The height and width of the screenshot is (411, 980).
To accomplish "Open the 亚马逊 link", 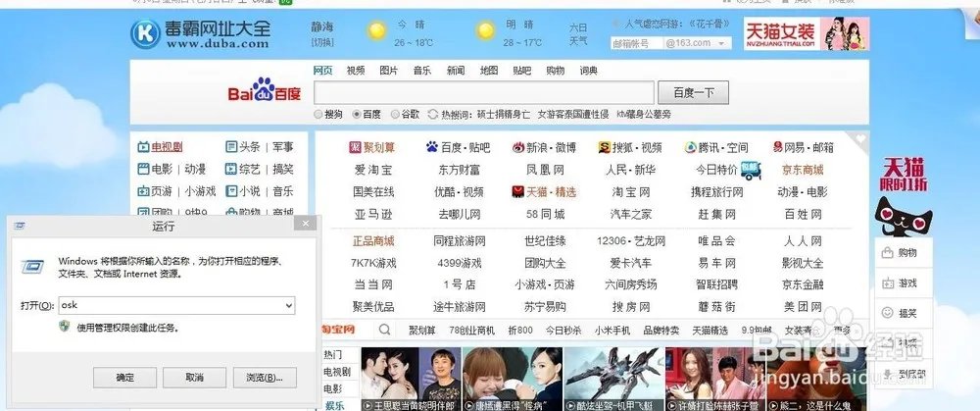I will (373, 215).
